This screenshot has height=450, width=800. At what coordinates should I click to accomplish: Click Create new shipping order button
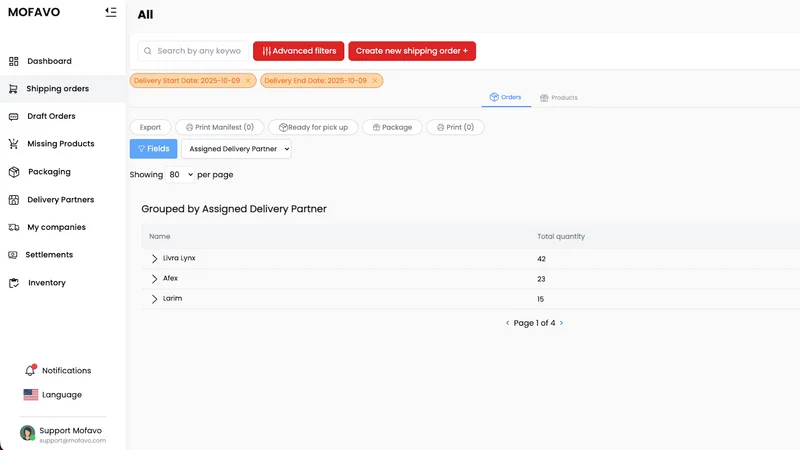pos(412,51)
